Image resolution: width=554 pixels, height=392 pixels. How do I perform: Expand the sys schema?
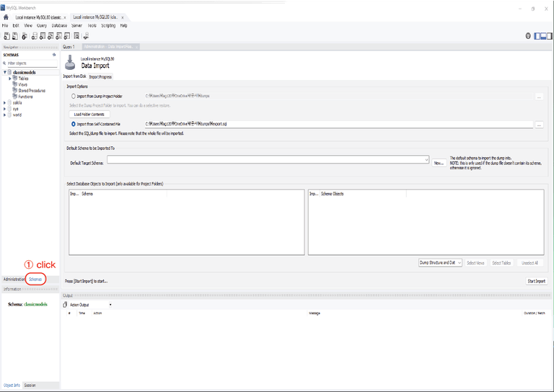(4, 109)
